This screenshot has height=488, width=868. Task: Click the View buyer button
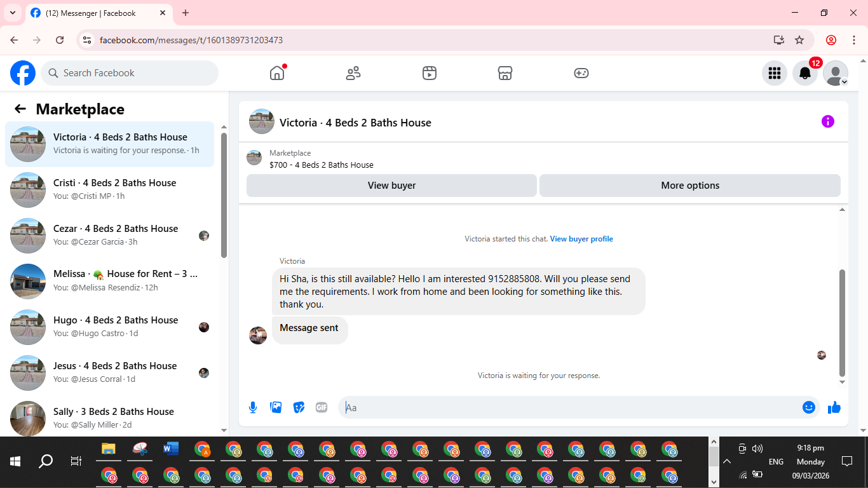391,186
